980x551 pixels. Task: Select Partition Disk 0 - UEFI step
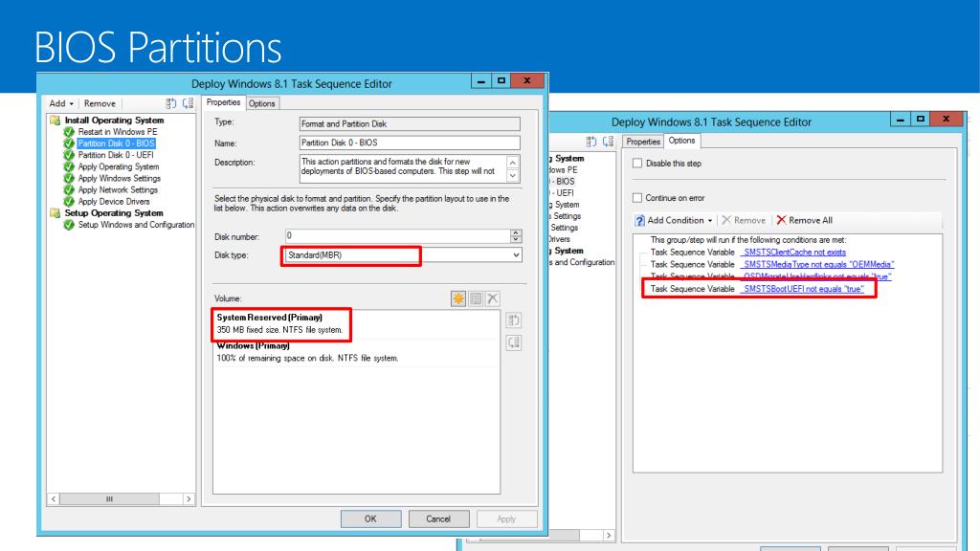coord(116,155)
